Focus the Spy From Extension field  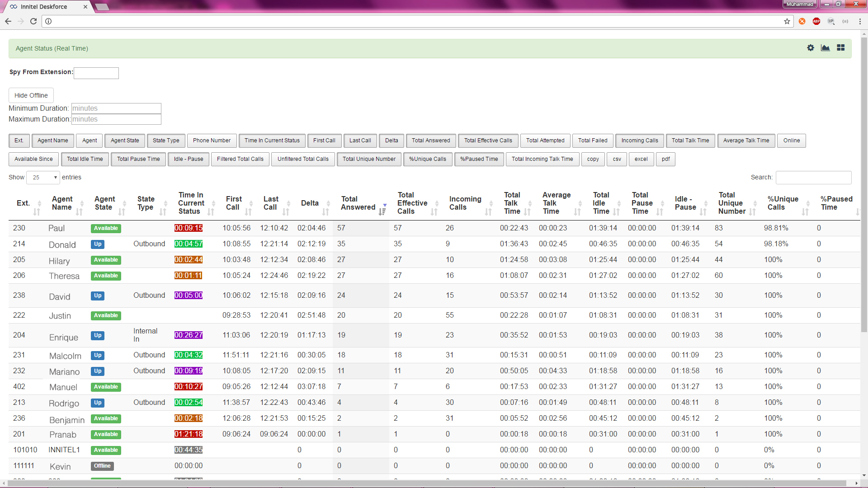coord(96,73)
